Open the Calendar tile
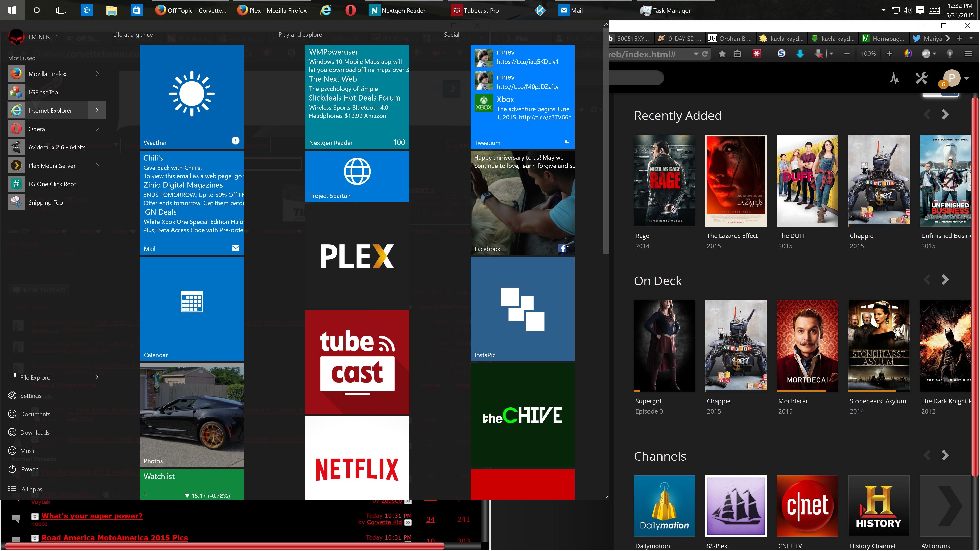The width and height of the screenshot is (980, 551). tap(192, 309)
